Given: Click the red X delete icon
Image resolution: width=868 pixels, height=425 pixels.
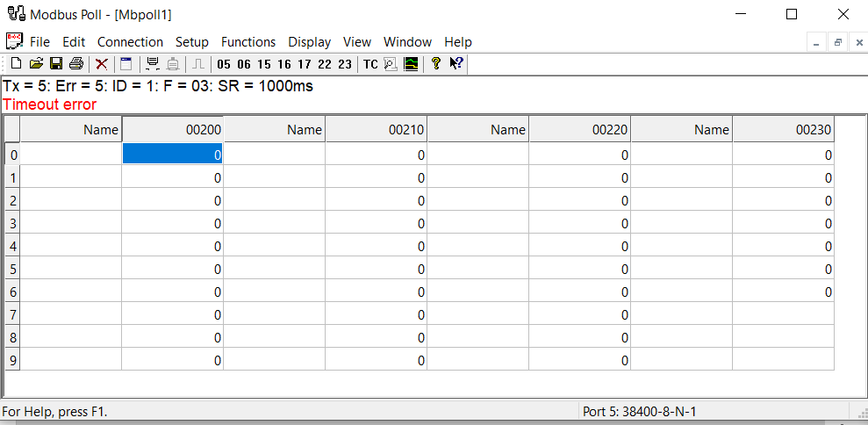Looking at the screenshot, I should coord(102,63).
